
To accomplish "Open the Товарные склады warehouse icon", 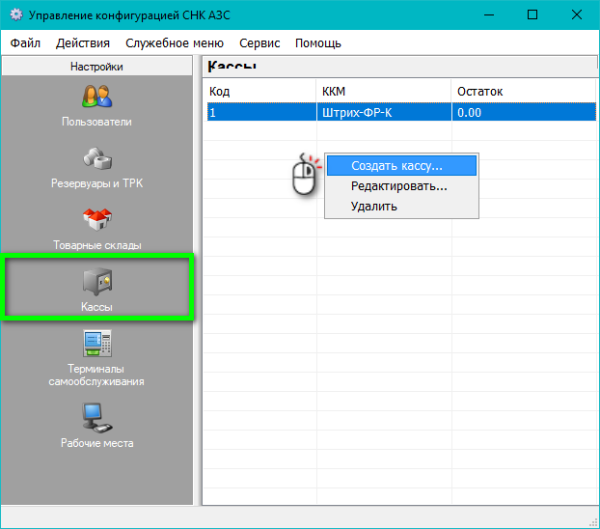I will pyautogui.click(x=97, y=221).
